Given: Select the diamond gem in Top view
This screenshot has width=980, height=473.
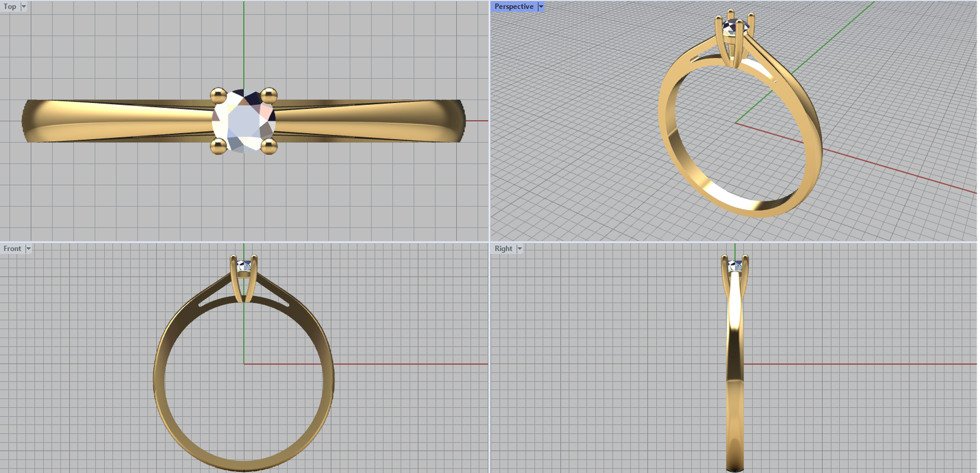Looking at the screenshot, I should coord(244,121).
